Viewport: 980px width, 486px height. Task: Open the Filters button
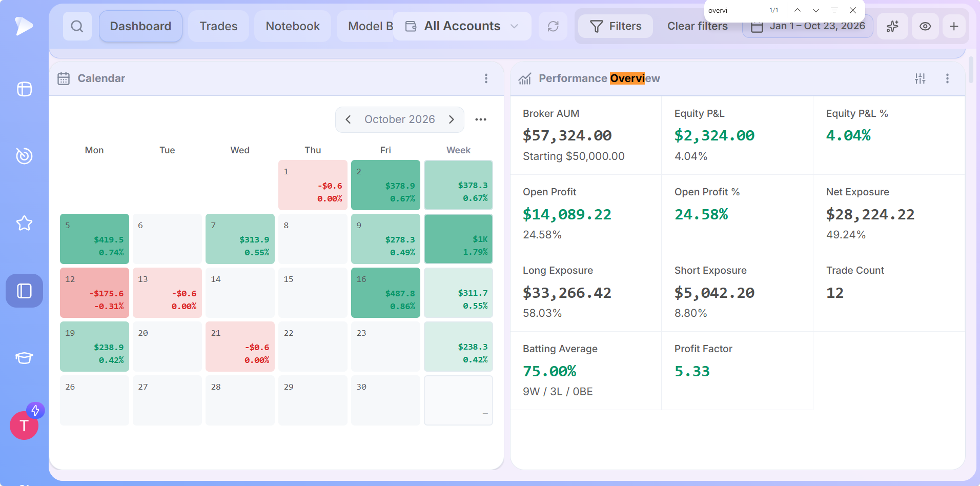616,26
